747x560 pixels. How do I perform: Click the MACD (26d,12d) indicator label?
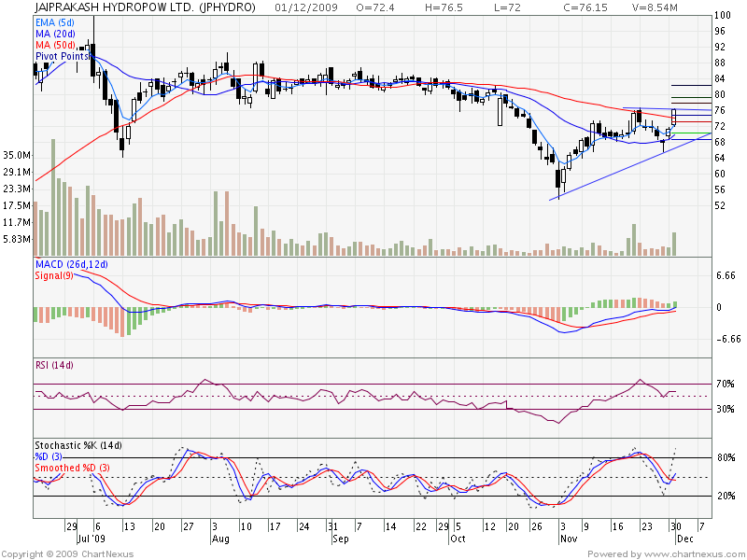[72, 264]
